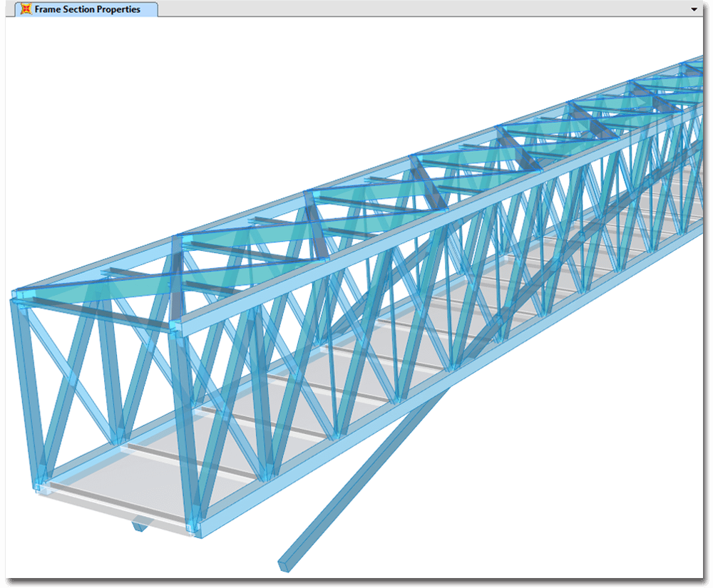Open the window list dropdown arrow
The height and width of the screenshot is (588, 713).
coord(694,9)
